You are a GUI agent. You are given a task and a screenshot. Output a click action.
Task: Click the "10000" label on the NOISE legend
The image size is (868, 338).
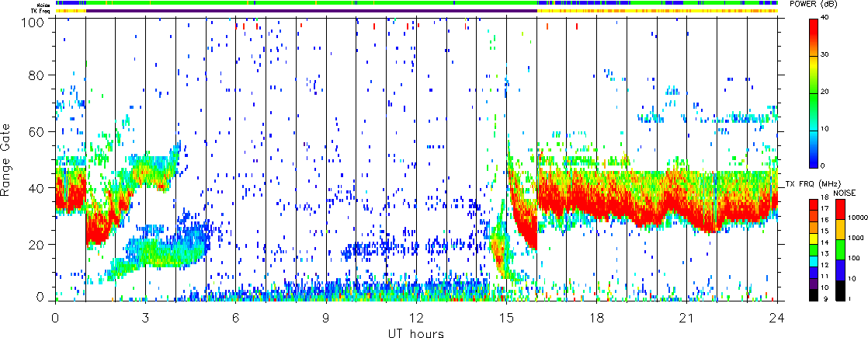tap(857, 218)
